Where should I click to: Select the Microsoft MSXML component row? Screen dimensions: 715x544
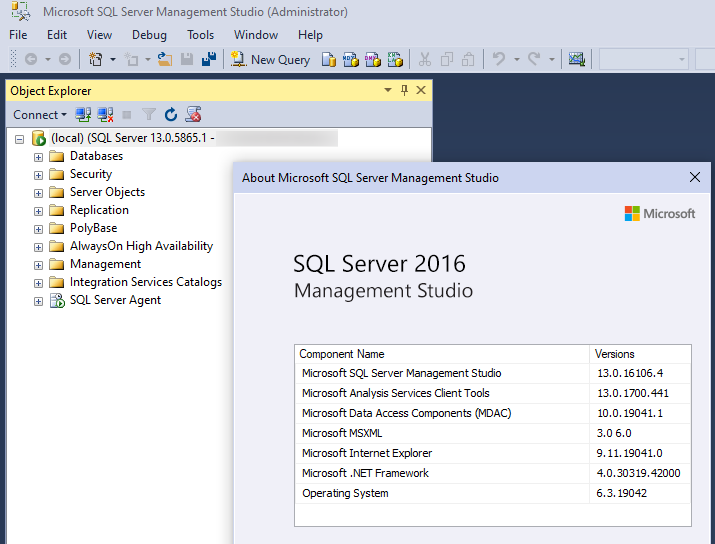click(x=493, y=433)
